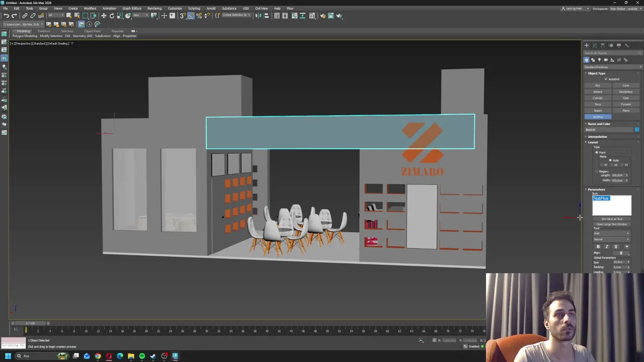644x362 pixels.
Task: Open the Modifiers menu
Action: [90, 8]
